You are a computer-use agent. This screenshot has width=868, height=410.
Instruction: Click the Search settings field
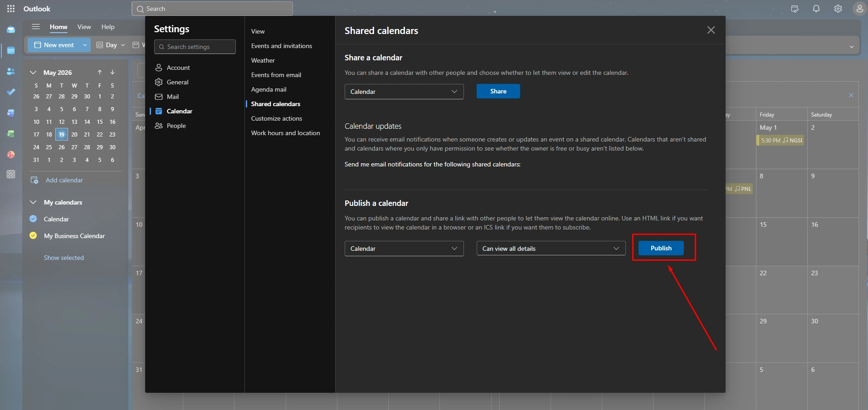coord(195,47)
